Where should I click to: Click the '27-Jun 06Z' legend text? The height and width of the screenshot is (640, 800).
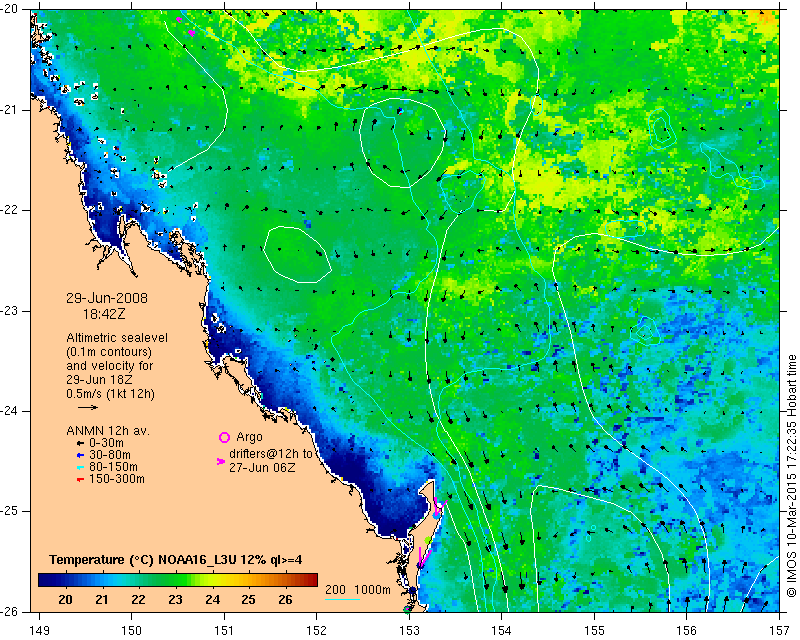pyautogui.click(x=262, y=467)
